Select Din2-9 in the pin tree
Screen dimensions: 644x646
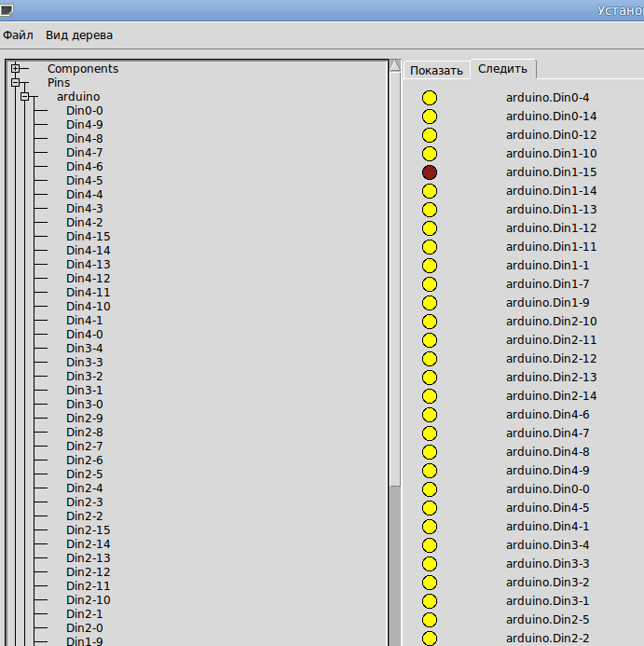tap(85, 419)
